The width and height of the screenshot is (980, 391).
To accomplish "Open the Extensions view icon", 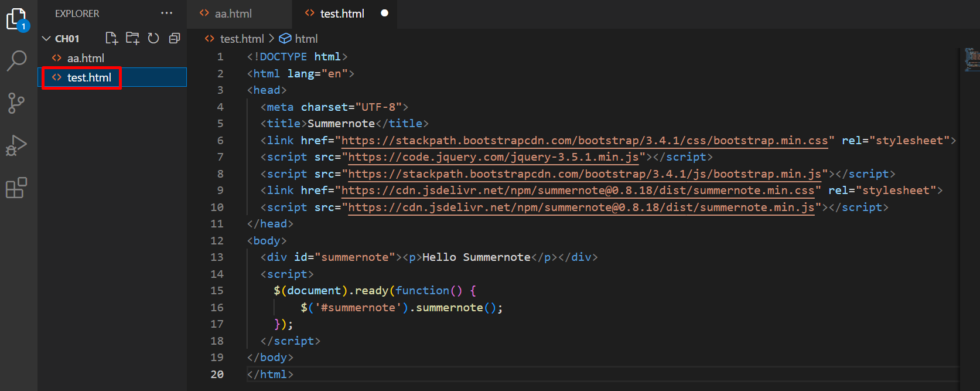I will [16, 188].
